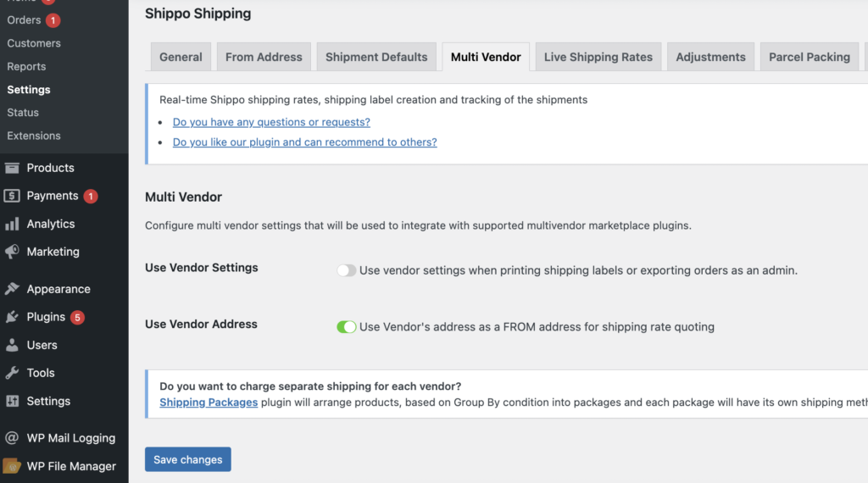868x483 pixels.
Task: Go to the Shipment Defaults tab
Action: [x=376, y=57]
